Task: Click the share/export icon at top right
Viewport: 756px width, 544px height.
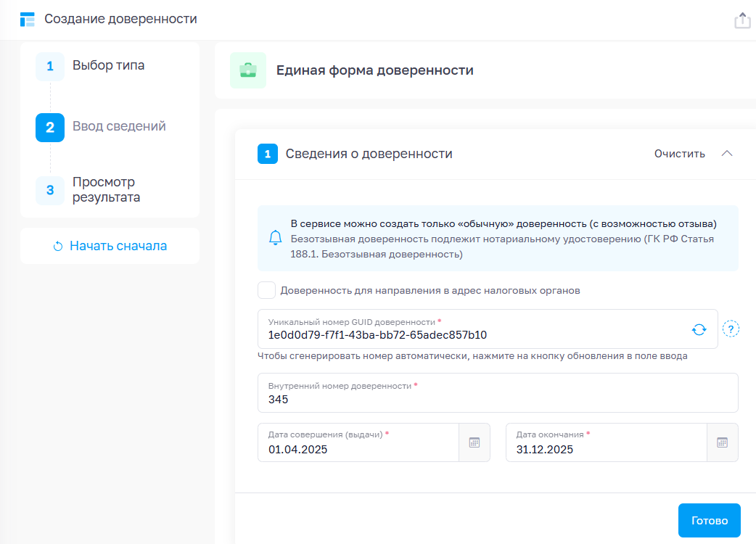Action: tap(742, 20)
